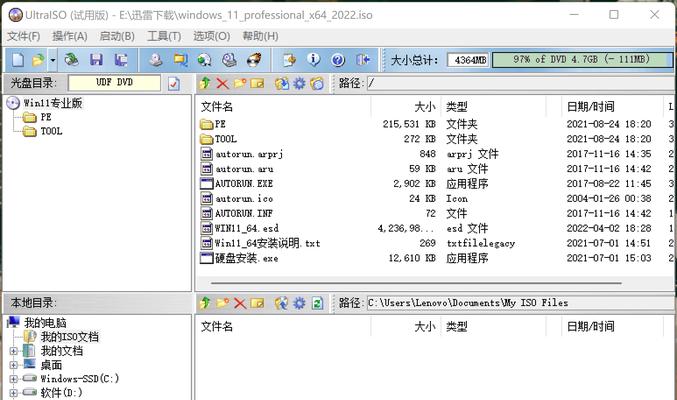Click the Save floppy disk icon
Image resolution: width=677 pixels, height=400 pixels.
(x=96, y=60)
